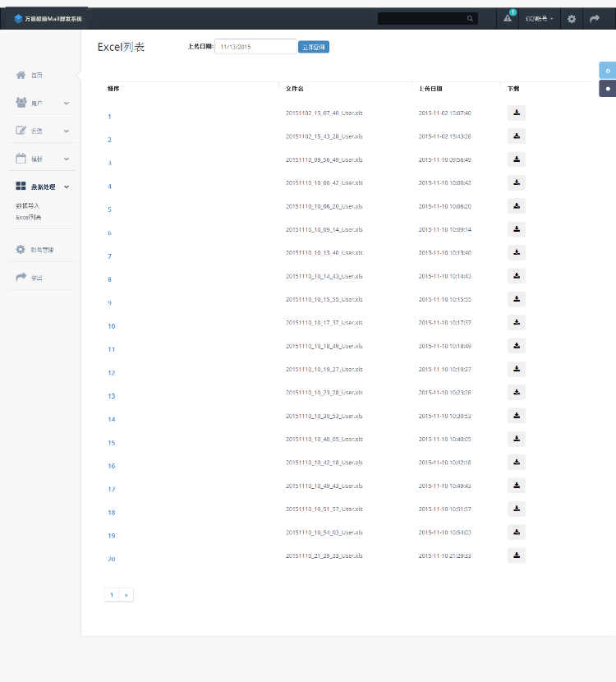The image size is (616, 682).
Task: Download 20151102_15_07_40_User.xls file
Action: 517,113
